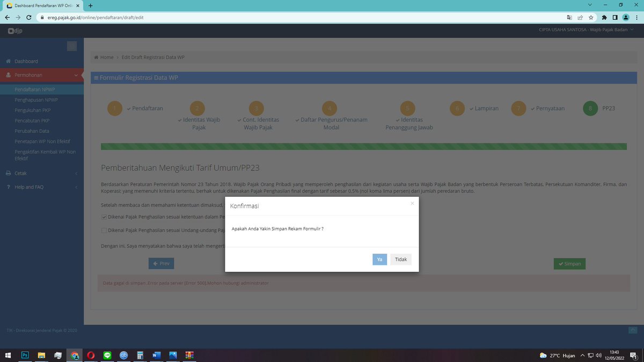Go to step 7 Pernyataan circle

click(x=518, y=109)
